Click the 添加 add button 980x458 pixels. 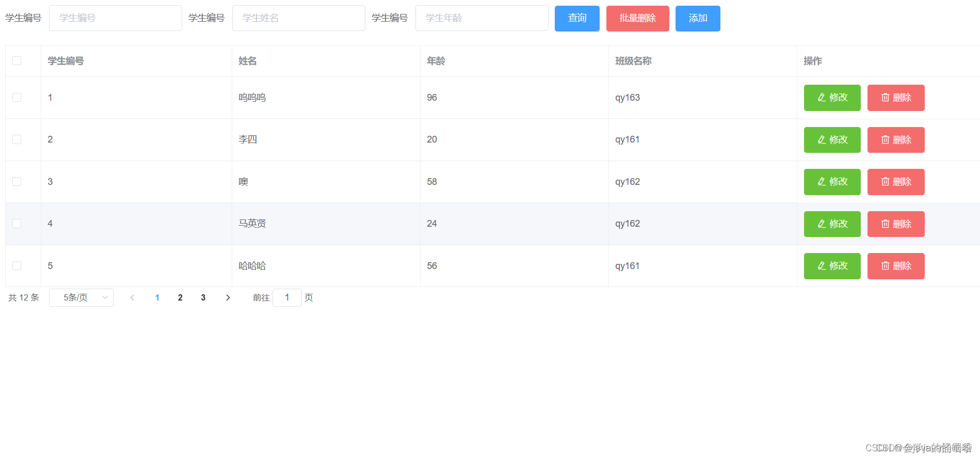click(x=698, y=19)
